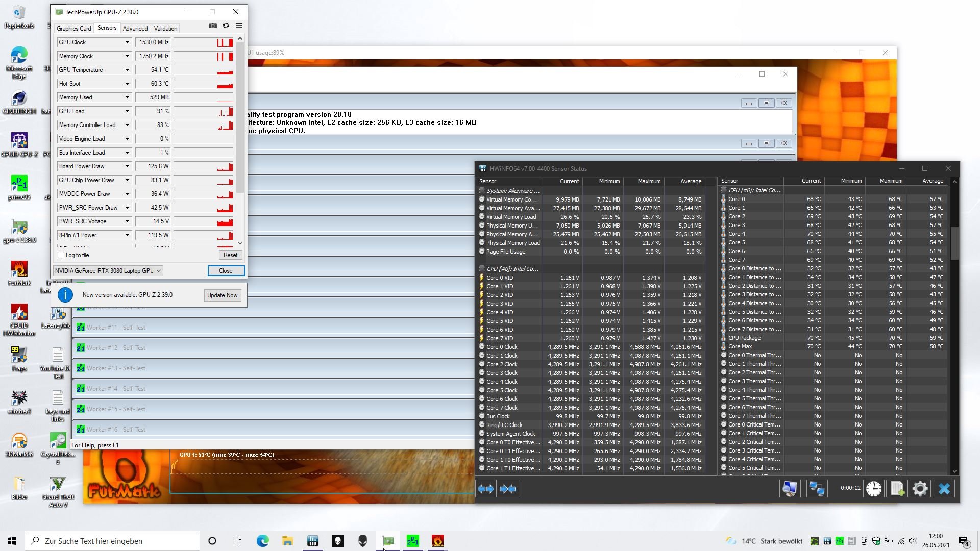This screenshot has width=980, height=551.
Task: Click weather widget Stark bewölkt
Action: [764, 541]
